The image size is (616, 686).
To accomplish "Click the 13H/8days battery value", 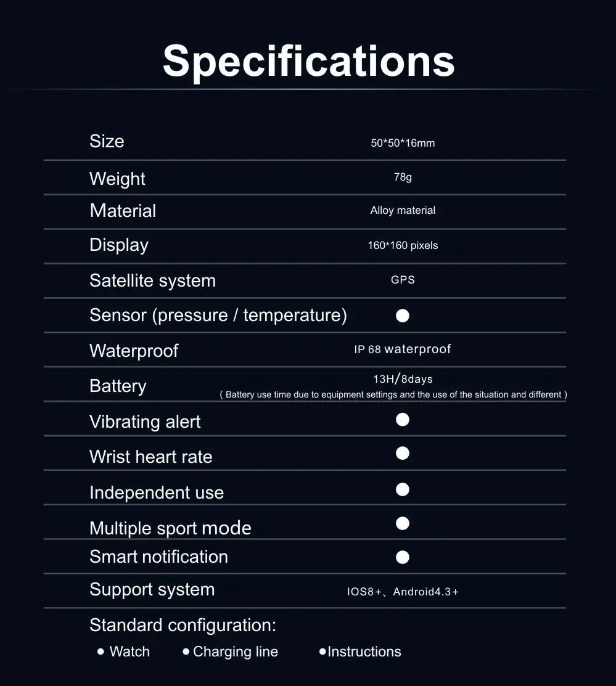I will pyautogui.click(x=403, y=378).
